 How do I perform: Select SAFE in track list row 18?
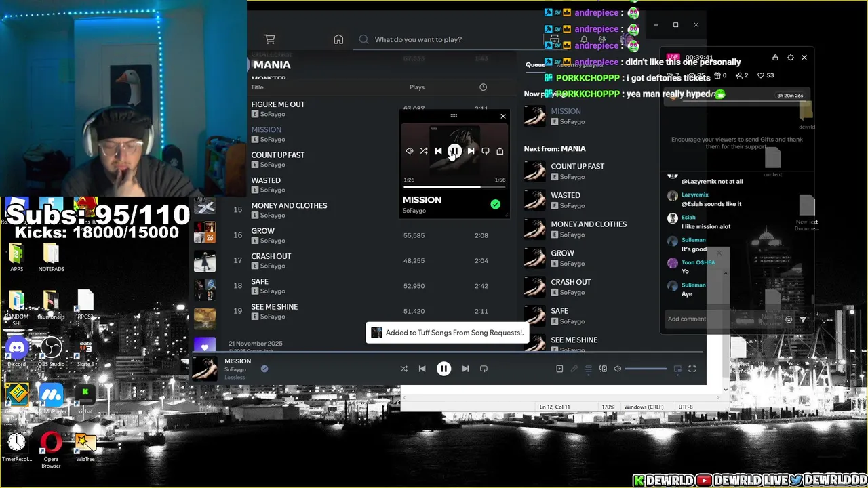(x=260, y=281)
